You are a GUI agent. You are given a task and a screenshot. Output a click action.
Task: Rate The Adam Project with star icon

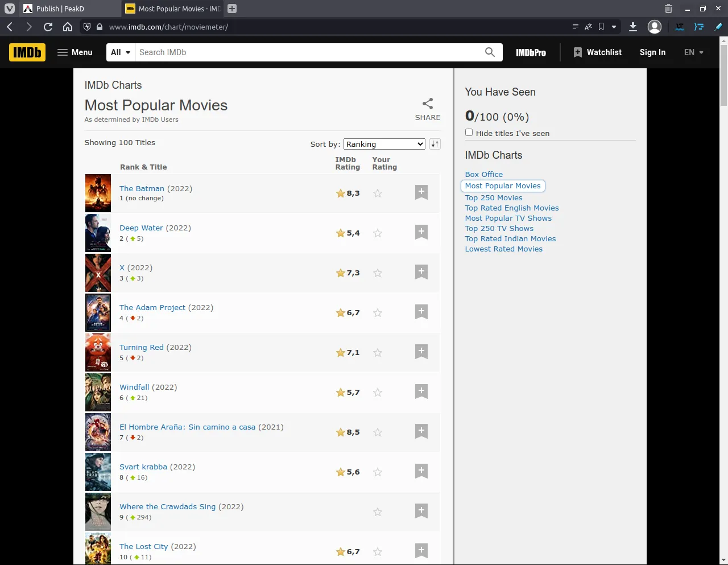click(378, 313)
